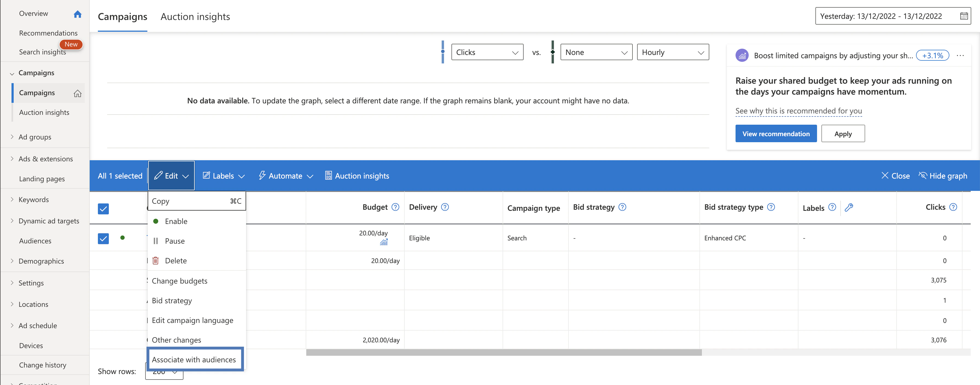Click the View recommendation button
The image size is (980, 385).
(x=776, y=133)
